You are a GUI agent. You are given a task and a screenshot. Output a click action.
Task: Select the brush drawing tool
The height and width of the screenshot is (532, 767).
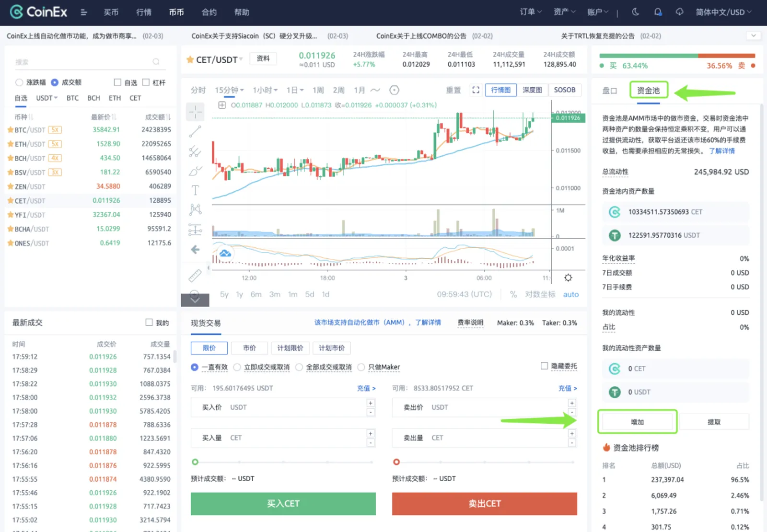coord(195,171)
